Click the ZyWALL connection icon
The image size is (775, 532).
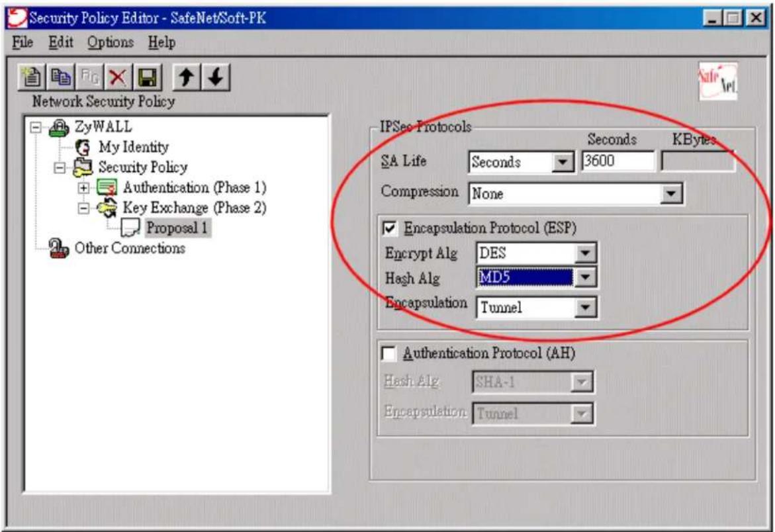(x=59, y=128)
